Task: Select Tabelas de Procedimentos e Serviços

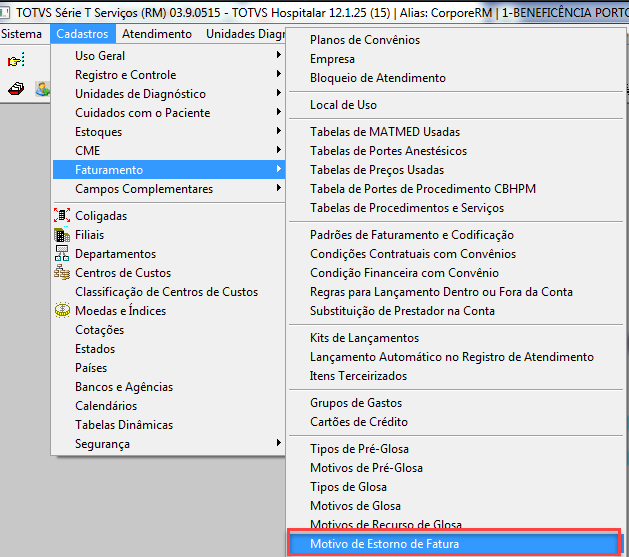Action: [456, 208]
